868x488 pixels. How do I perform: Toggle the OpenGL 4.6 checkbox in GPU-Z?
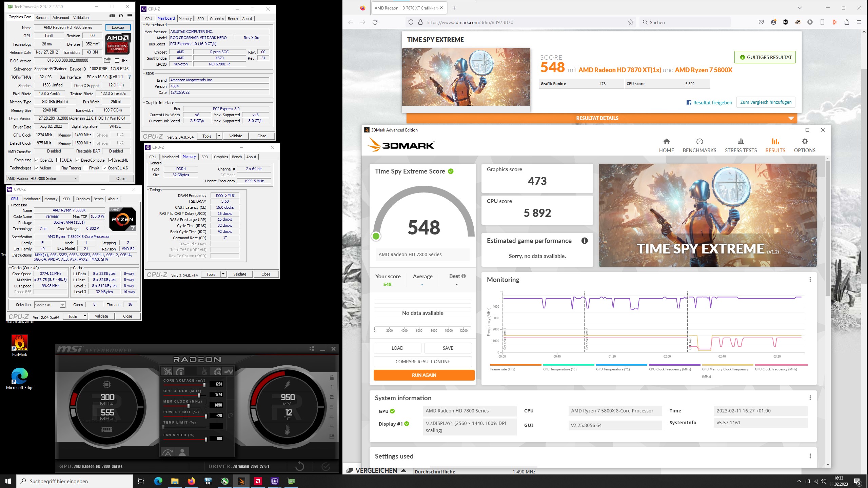click(x=105, y=168)
